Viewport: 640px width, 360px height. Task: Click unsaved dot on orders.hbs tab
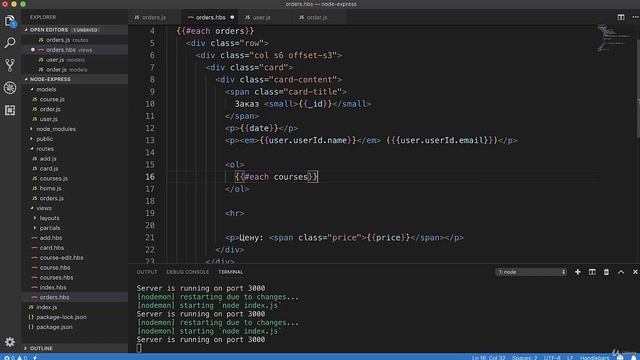tap(232, 18)
